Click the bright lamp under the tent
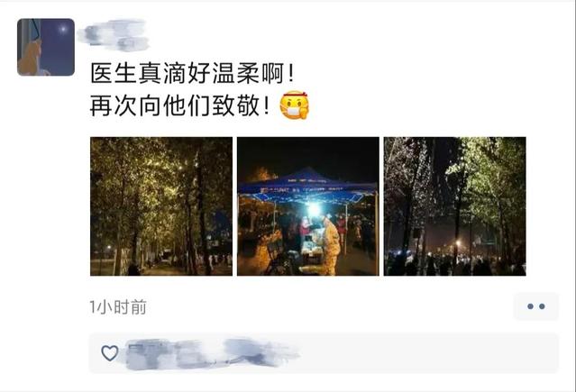Image resolution: width=576 pixels, height=392 pixels. 314,209
